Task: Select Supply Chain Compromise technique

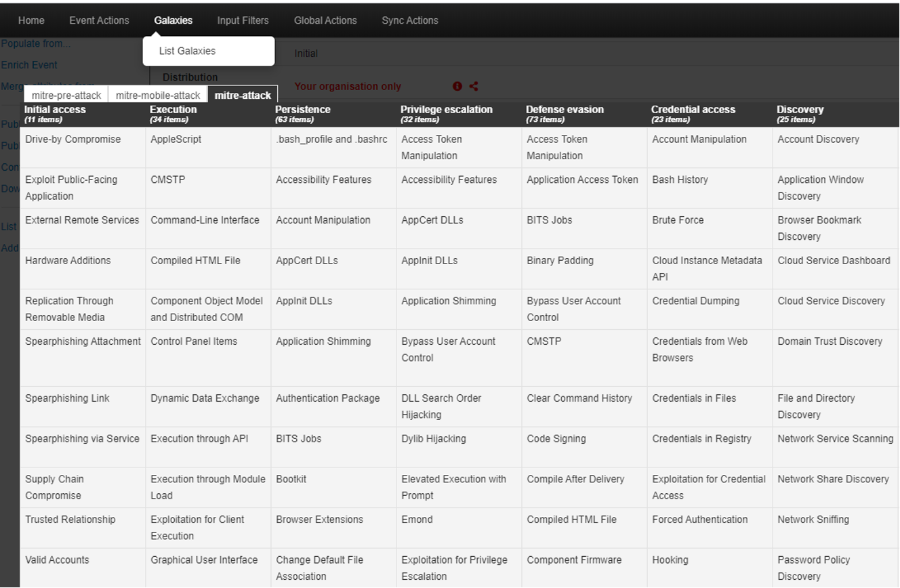Action: pos(83,487)
